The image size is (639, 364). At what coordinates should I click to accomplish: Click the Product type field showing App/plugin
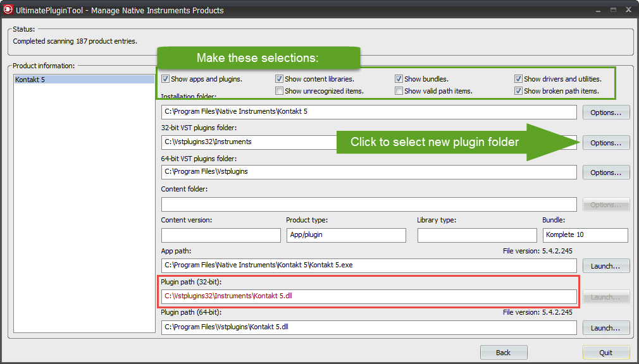pyautogui.click(x=346, y=235)
